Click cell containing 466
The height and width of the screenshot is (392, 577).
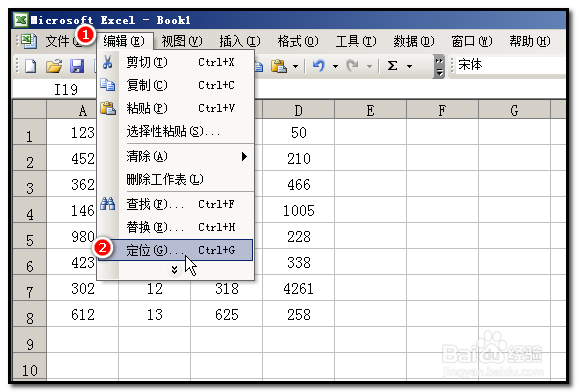click(x=298, y=184)
